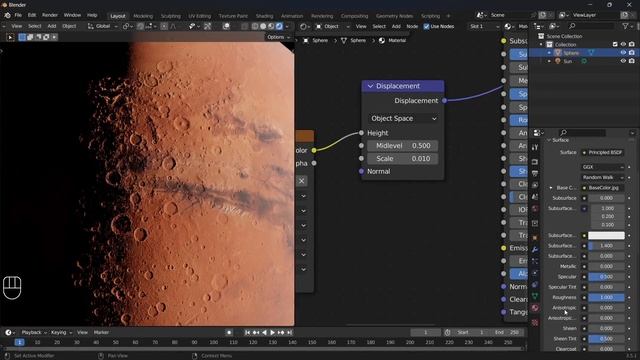Click the Midlevel 0.500 field on Displacement node
The width and height of the screenshot is (640, 360).
[x=403, y=146]
